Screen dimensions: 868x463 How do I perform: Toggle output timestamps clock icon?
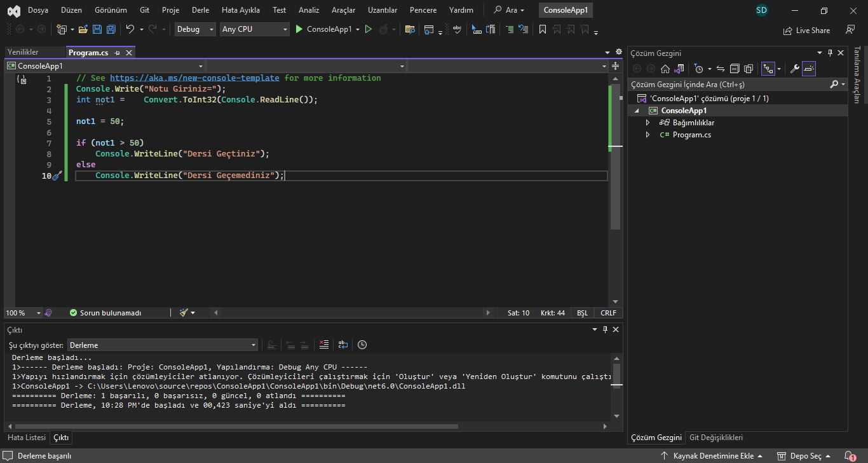(362, 345)
